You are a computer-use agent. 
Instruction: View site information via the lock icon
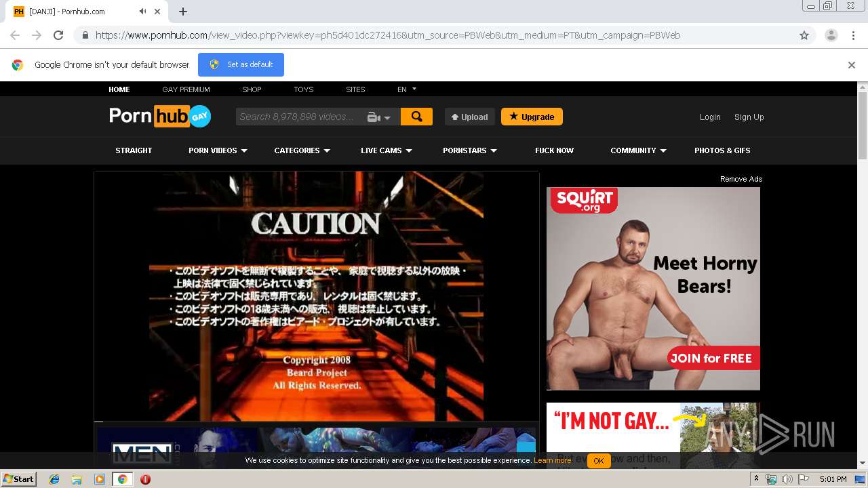[85, 35]
